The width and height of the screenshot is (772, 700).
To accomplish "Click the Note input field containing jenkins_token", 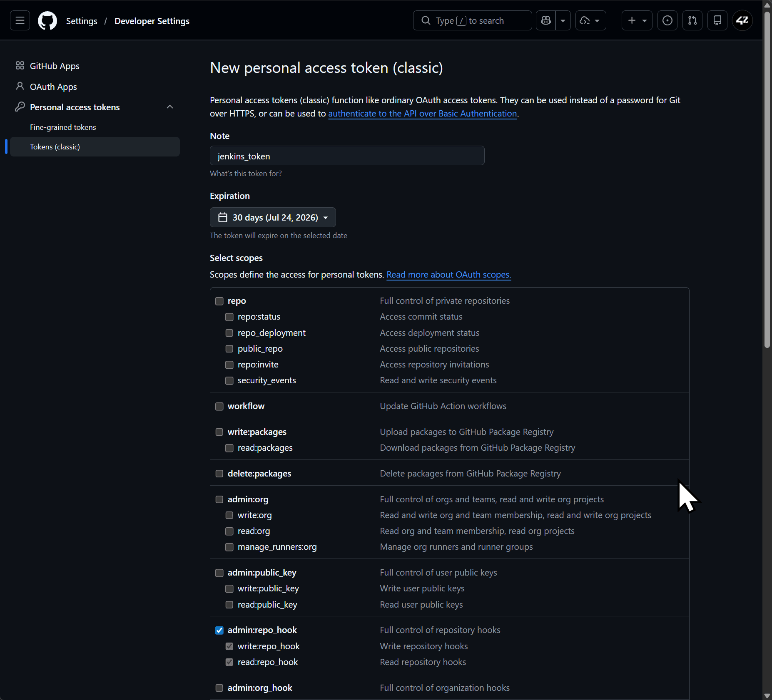I will coord(347,156).
